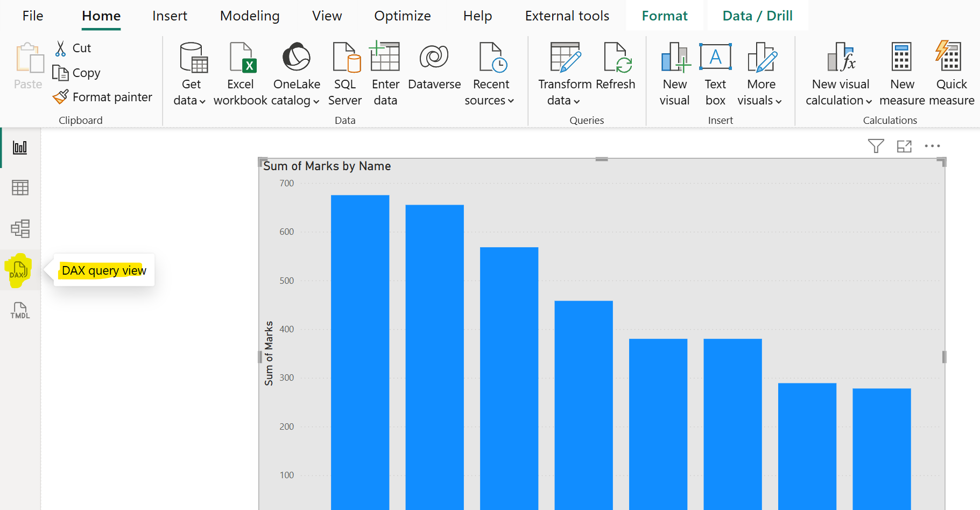This screenshot has width=980, height=510.
Task: Open the Modeling ribbon tab
Action: pyautogui.click(x=249, y=16)
